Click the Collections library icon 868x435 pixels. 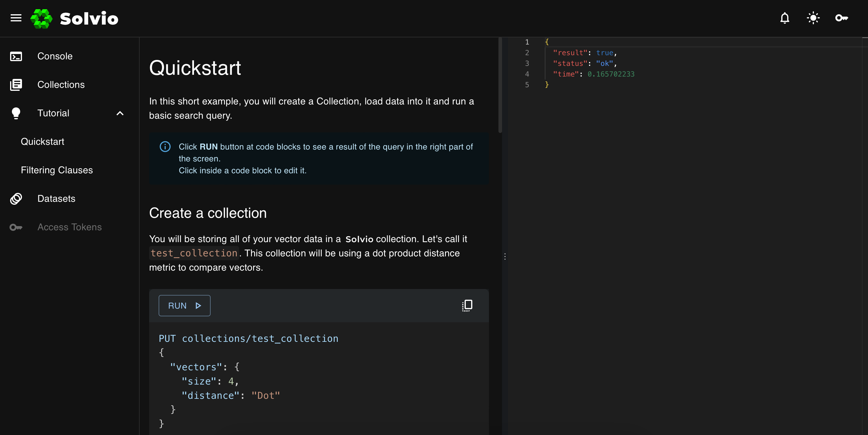(16, 85)
